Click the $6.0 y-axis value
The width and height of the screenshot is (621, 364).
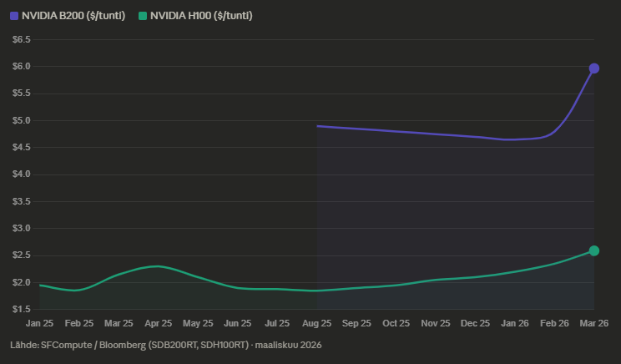click(22, 67)
